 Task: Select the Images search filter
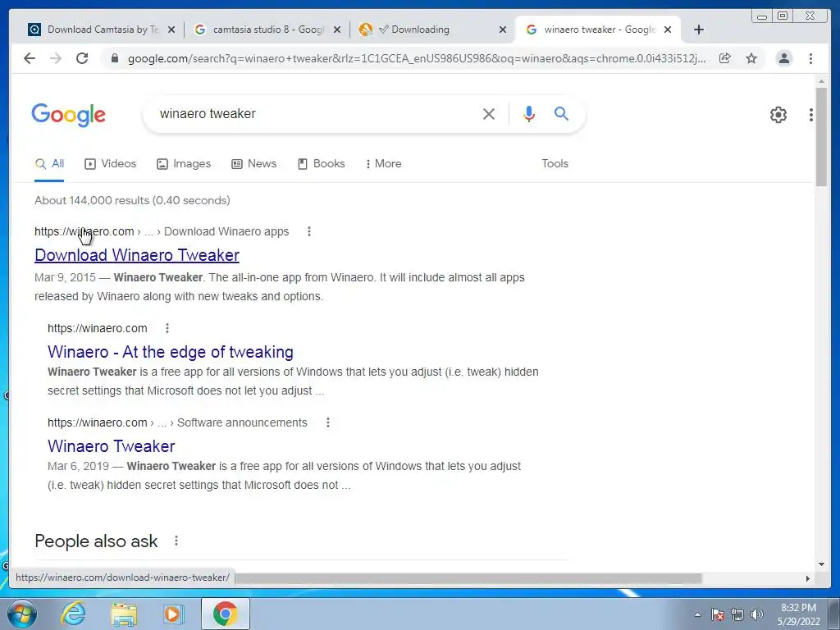tap(184, 164)
